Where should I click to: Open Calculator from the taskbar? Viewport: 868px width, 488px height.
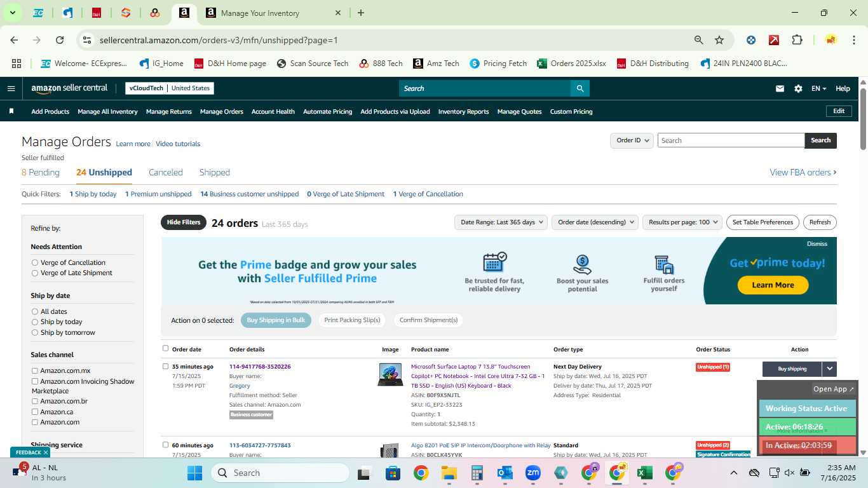point(477,473)
